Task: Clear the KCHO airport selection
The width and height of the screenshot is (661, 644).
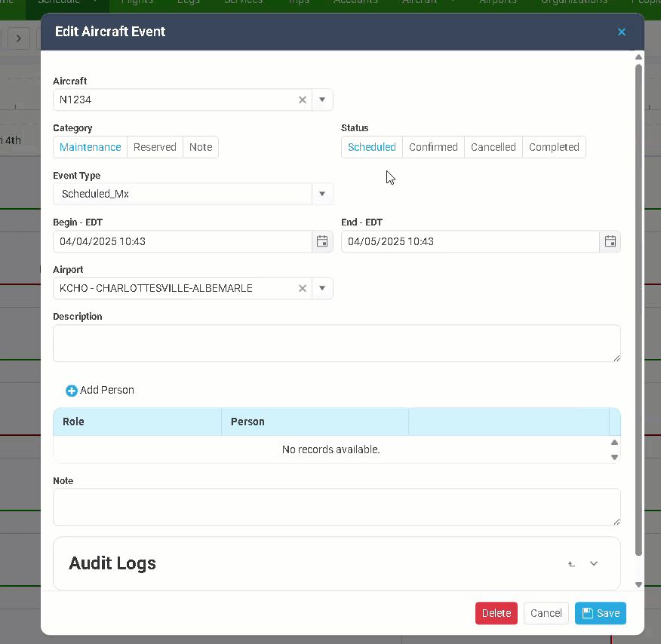Action: point(303,288)
